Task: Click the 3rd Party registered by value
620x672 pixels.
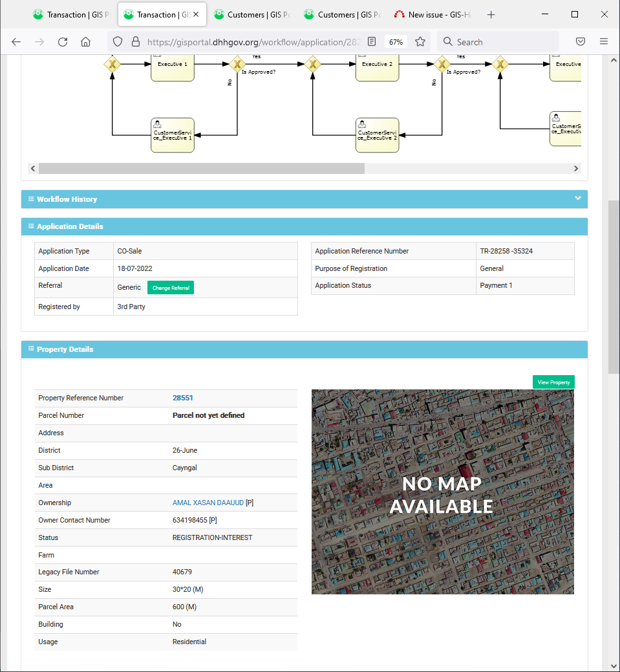Action: 131,307
